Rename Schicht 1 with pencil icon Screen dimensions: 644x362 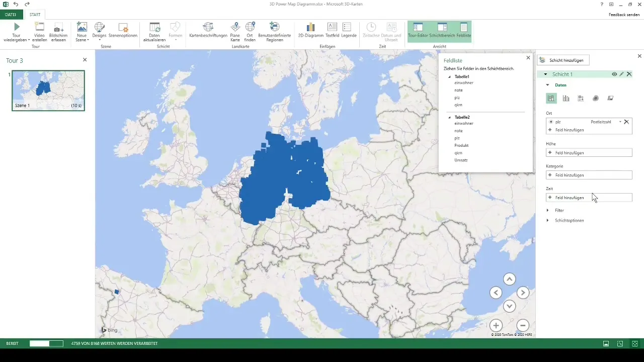[622, 74]
